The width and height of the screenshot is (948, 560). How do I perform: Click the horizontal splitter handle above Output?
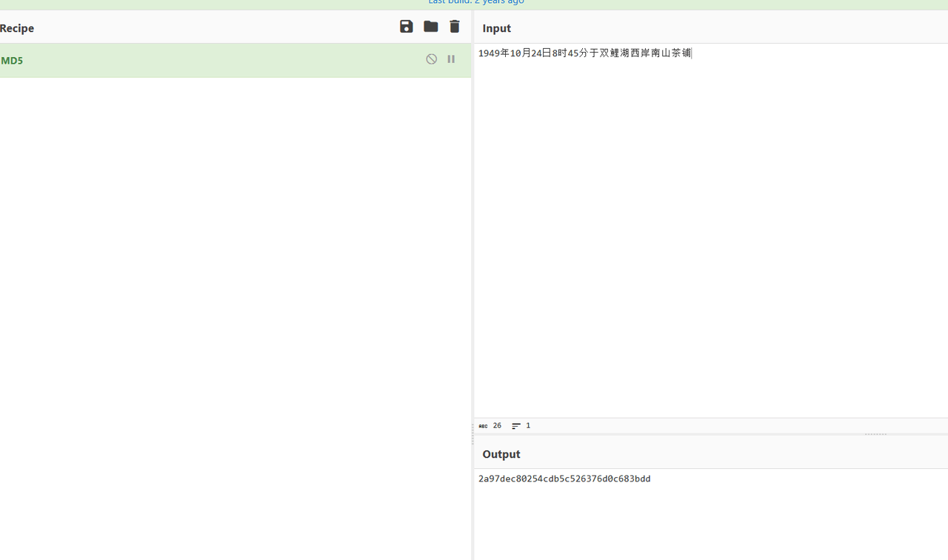point(875,434)
